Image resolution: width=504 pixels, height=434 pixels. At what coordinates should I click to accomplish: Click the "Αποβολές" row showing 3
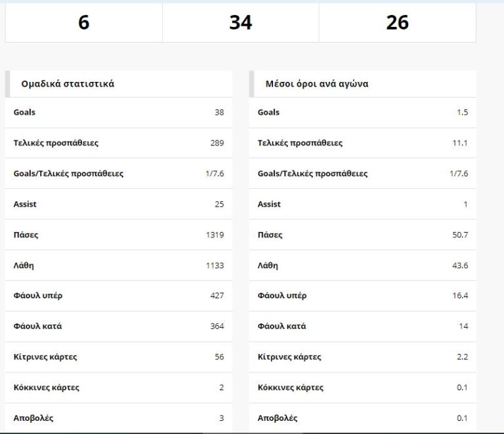click(118, 418)
